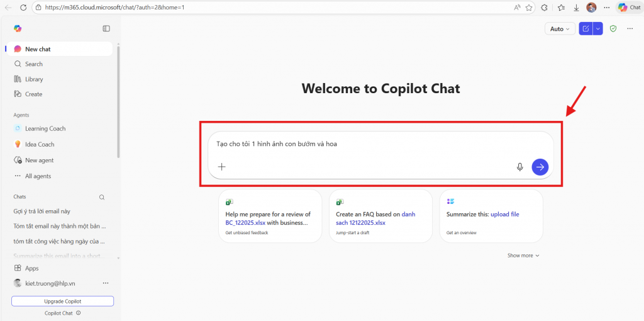The width and height of the screenshot is (644, 321).
Task: Open Library in the sidebar
Action: coord(34,79)
